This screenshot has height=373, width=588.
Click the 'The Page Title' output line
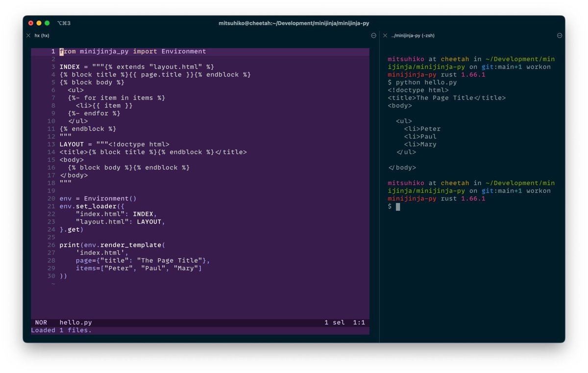(447, 98)
